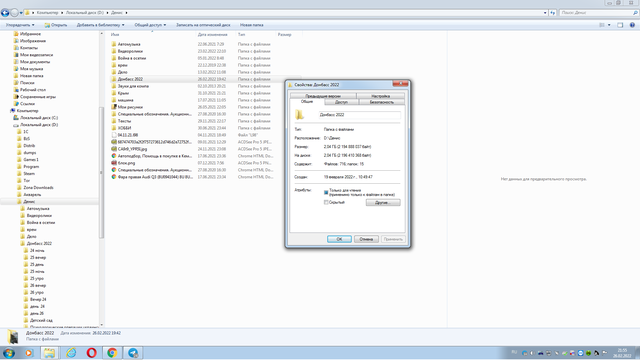Open the Windows Start menu
The width and height of the screenshot is (640, 360).
(9, 353)
